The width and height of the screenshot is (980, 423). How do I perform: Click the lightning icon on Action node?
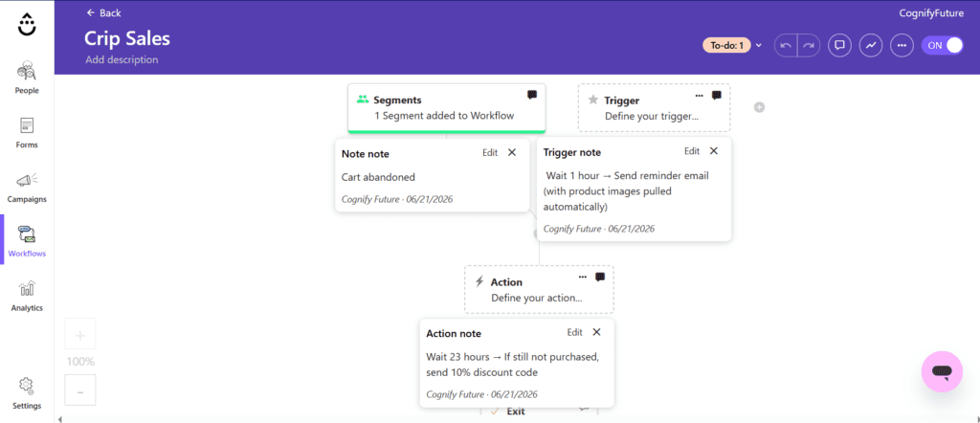479,281
